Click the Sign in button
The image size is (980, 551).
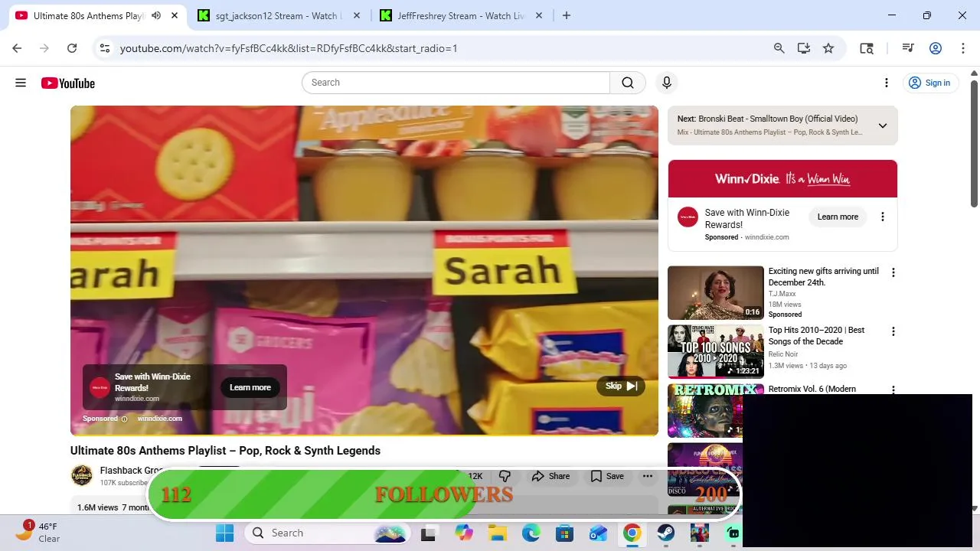coord(929,83)
